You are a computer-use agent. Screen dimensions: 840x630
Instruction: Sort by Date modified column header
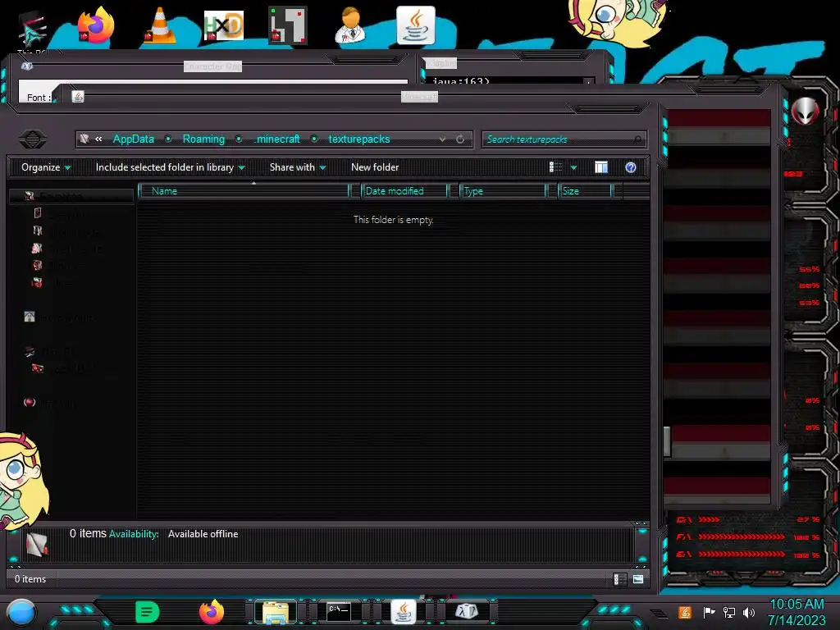tap(404, 191)
